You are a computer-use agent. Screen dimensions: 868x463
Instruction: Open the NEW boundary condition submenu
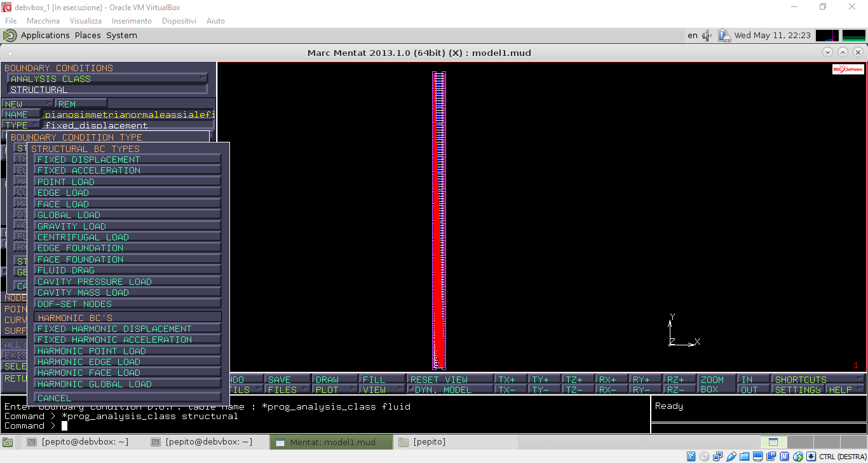click(28, 104)
